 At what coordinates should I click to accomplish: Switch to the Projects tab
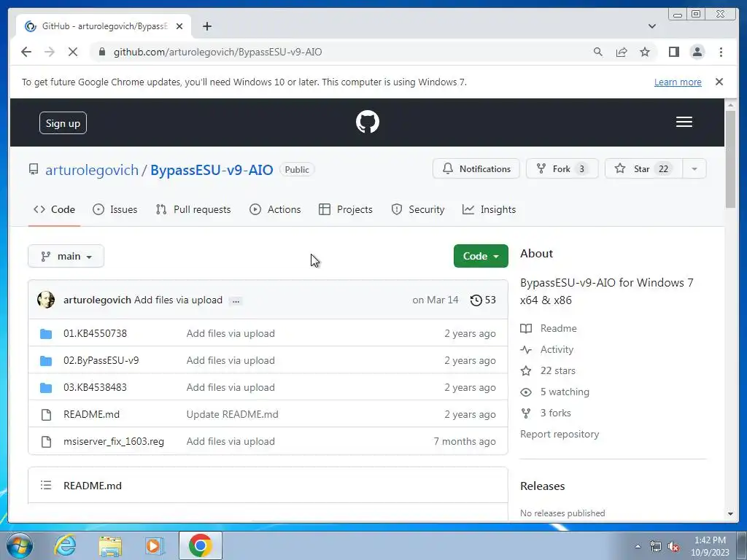(x=346, y=209)
